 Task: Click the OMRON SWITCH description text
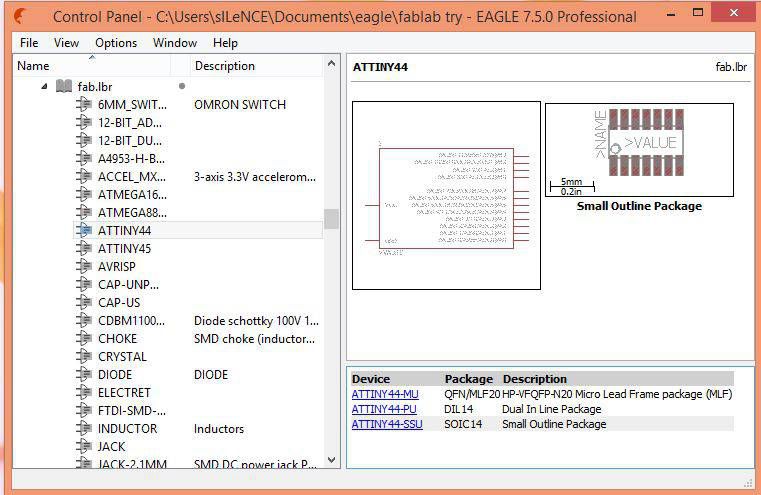click(240, 105)
